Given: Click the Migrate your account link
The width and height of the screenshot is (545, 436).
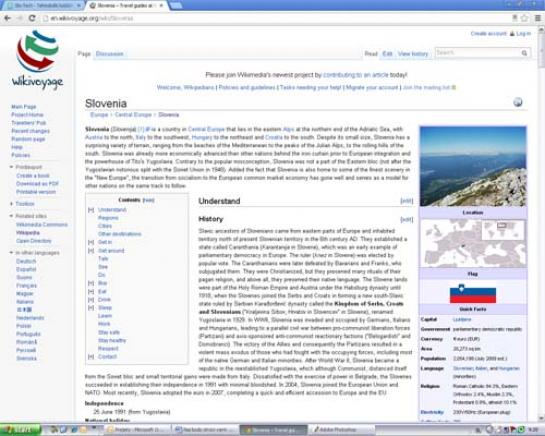Looking at the screenshot, I should [372, 87].
